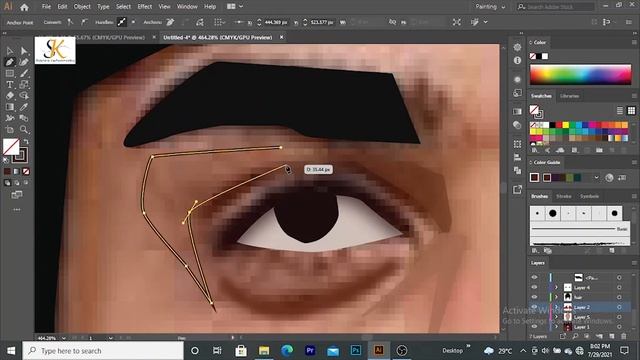Open Premiere Pro from Windows taskbar
Viewport: 640px width, 360px height.
point(310,351)
